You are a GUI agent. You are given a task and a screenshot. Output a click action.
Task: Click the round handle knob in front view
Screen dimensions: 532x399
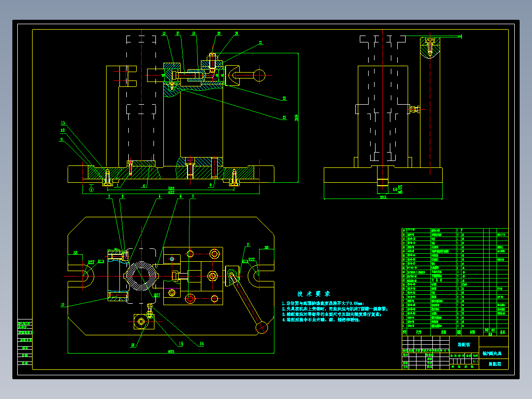(x=259, y=76)
